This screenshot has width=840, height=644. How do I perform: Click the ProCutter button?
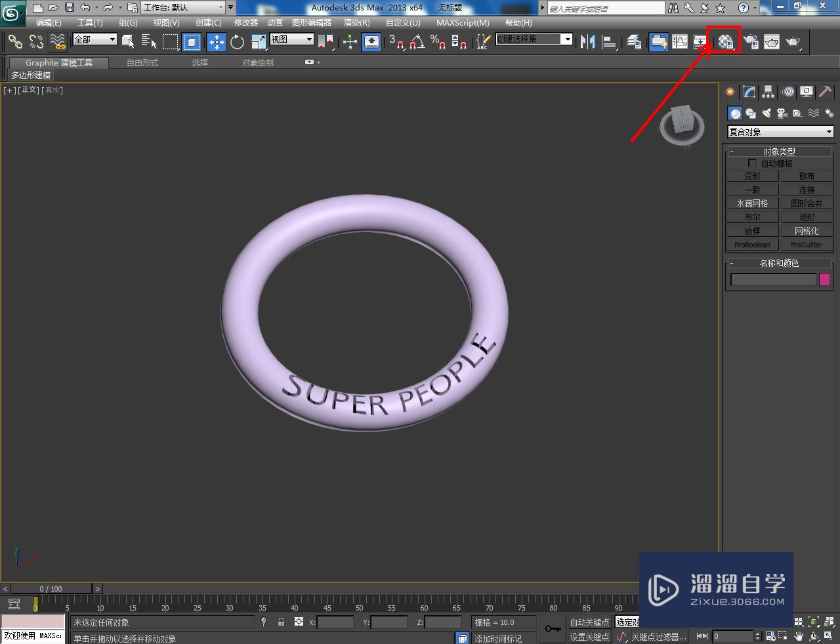(x=807, y=245)
